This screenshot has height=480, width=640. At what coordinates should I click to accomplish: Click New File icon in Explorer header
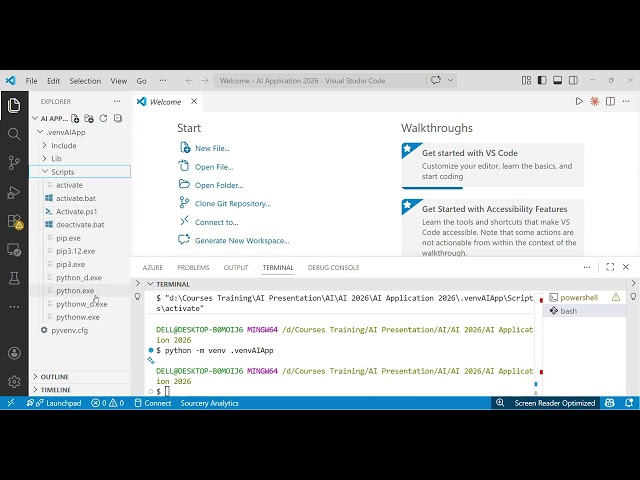[75, 118]
